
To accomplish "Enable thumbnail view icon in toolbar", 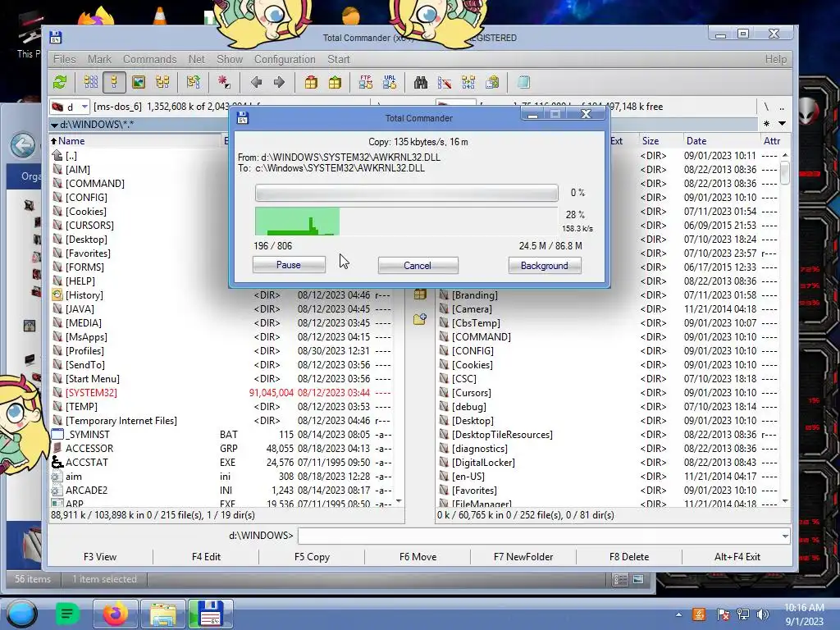I will click(x=138, y=83).
